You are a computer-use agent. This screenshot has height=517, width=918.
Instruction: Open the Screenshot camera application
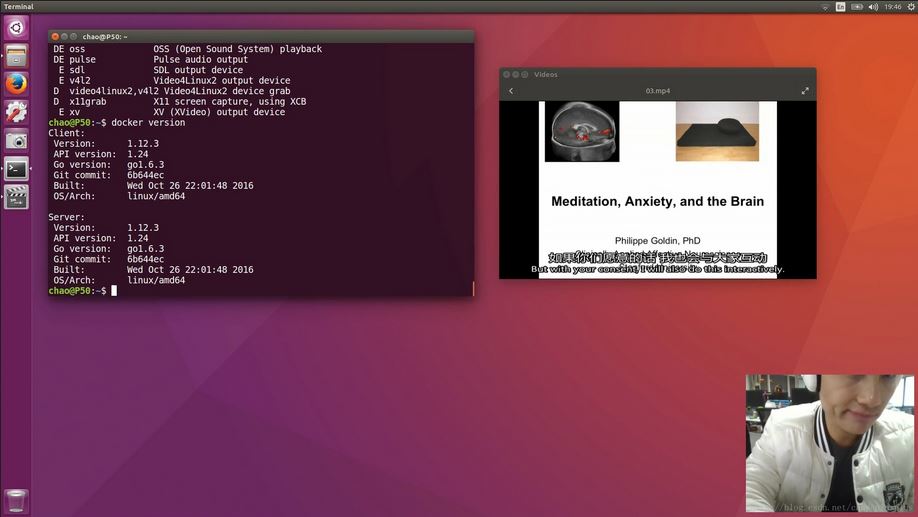(x=16, y=141)
